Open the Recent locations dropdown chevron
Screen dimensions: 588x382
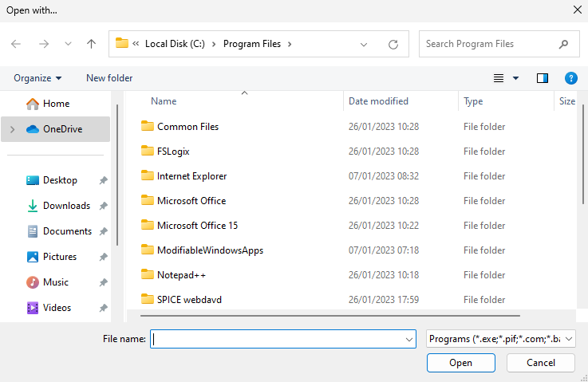68,45
